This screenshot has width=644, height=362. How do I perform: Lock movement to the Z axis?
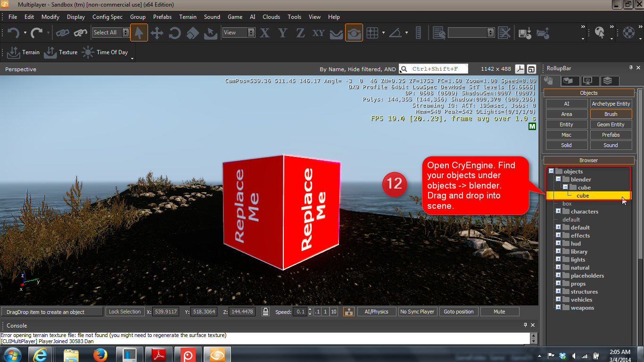tap(300, 33)
